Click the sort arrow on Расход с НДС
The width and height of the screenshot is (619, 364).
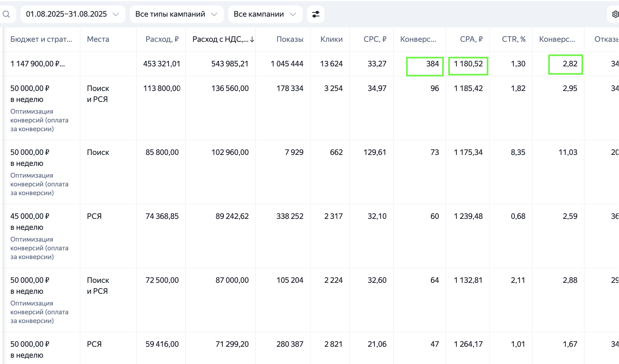(252, 40)
